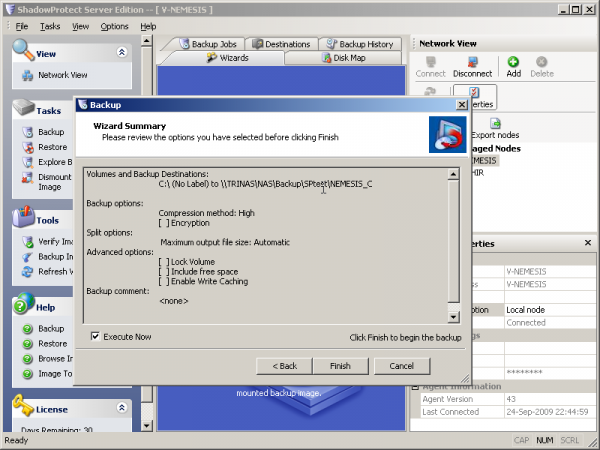Click the Network View icon in View panel
This screenshot has height=450, width=600.
click(x=27, y=75)
